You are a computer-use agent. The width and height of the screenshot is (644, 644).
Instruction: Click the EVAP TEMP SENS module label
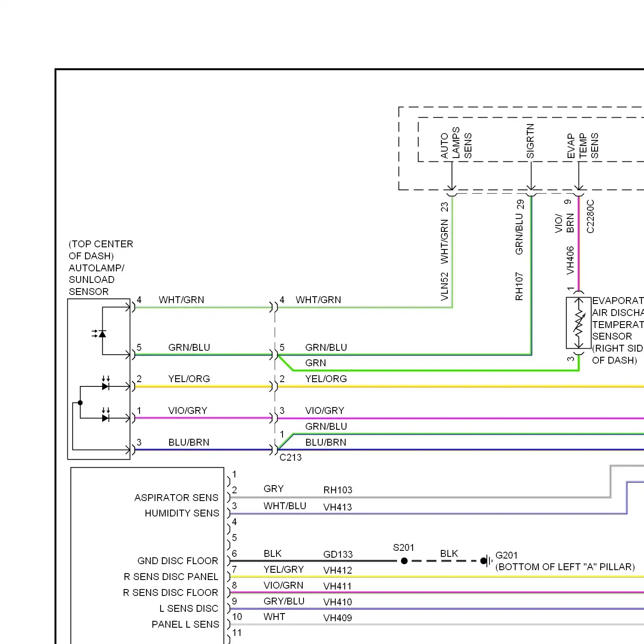point(583,146)
